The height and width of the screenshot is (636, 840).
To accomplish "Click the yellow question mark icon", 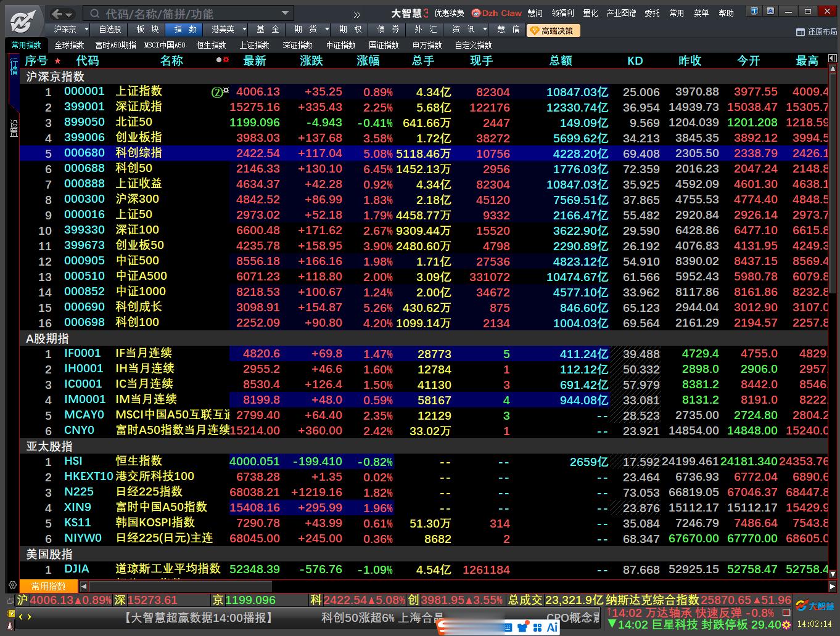I will coord(10,614).
